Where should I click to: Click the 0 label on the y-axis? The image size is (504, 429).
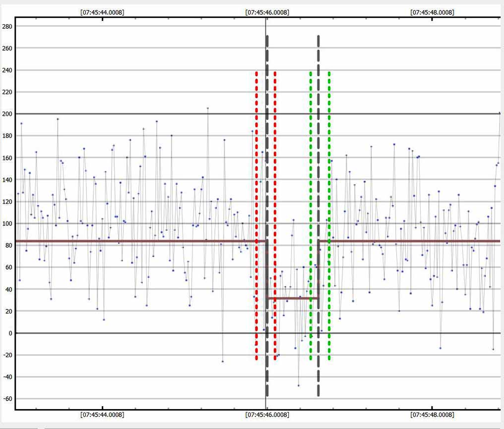point(9,333)
